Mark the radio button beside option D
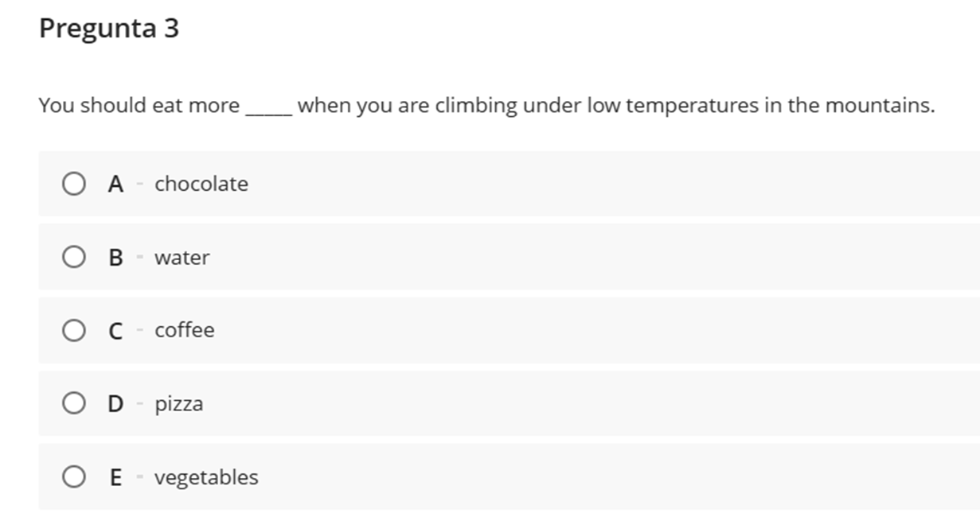980x517 pixels. click(x=74, y=404)
